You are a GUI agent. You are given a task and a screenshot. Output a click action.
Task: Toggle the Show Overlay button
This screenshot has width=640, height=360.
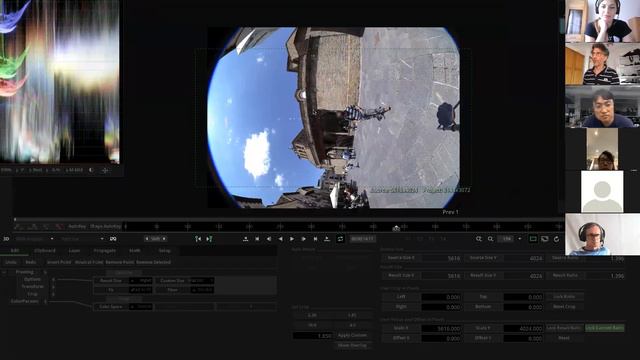[352, 345]
